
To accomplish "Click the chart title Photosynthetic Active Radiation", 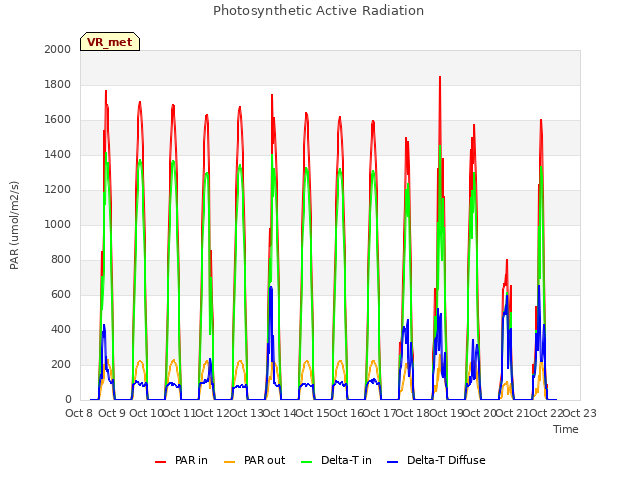I will (x=318, y=11).
